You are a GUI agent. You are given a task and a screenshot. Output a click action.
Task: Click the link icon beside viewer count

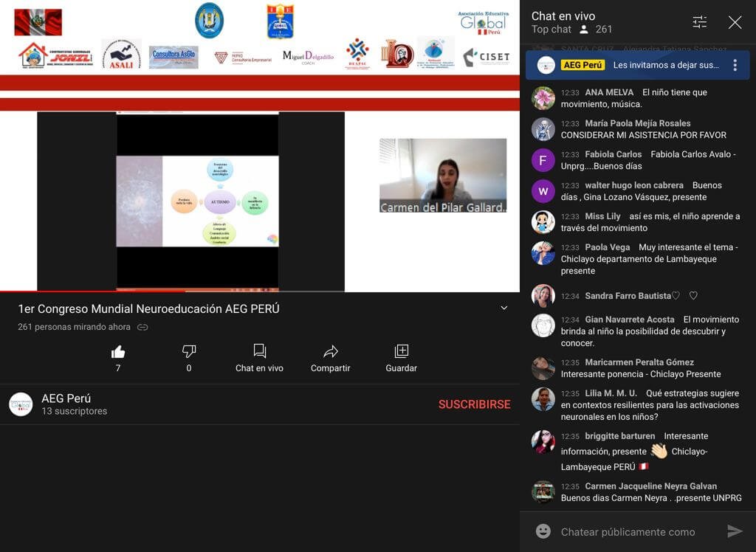(x=143, y=327)
